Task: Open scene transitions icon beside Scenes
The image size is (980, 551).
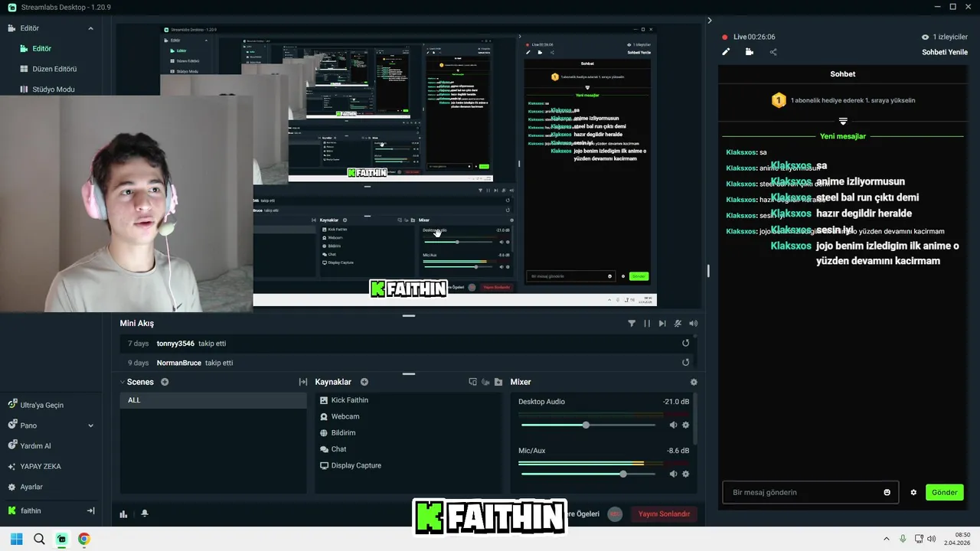Action: click(x=303, y=382)
